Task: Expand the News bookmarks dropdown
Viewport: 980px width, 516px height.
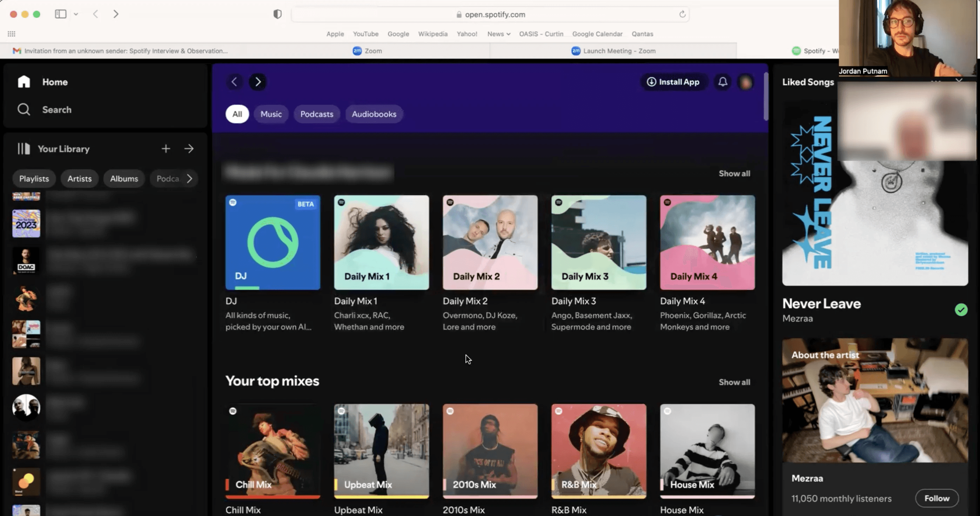Action: [499, 34]
